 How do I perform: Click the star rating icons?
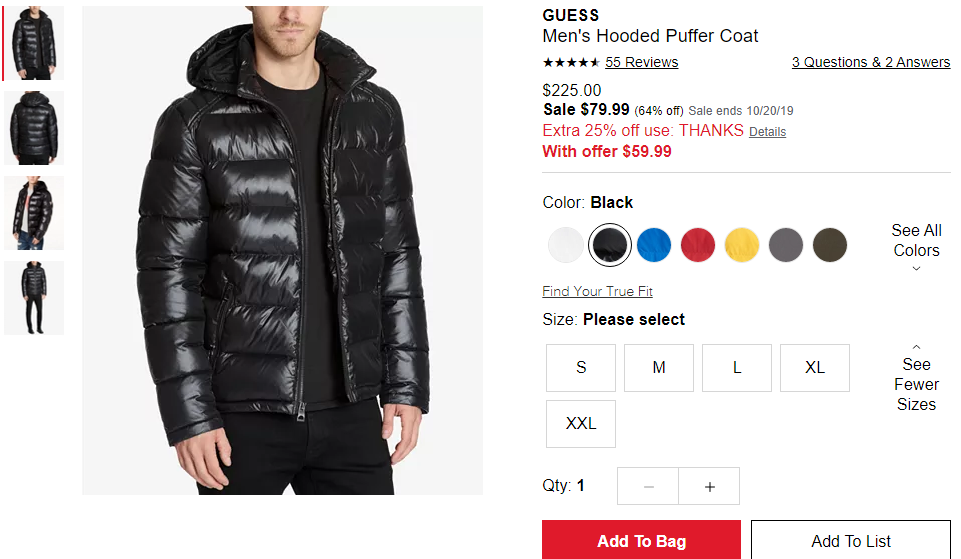(571, 63)
